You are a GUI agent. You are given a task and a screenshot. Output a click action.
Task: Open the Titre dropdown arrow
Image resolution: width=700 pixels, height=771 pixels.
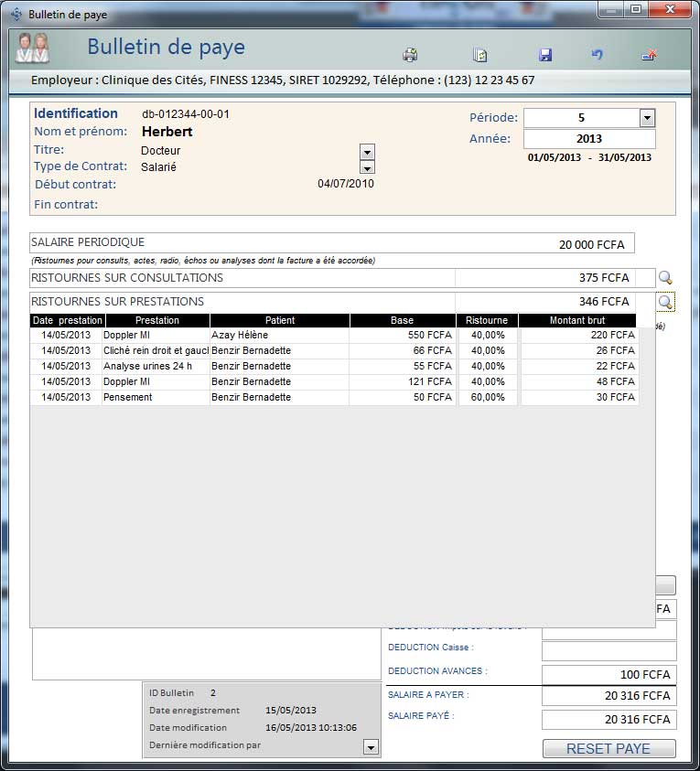click(x=367, y=152)
